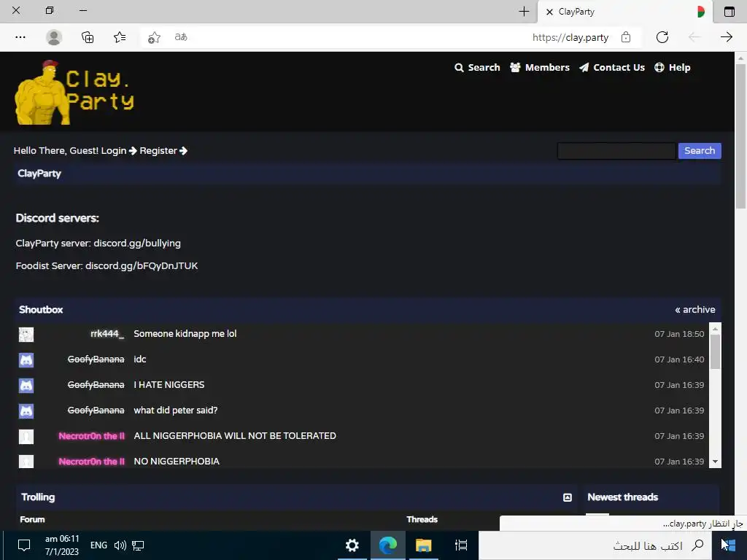Go forward with the right arrow
Image resolution: width=747 pixels, height=560 pixels.
click(726, 37)
